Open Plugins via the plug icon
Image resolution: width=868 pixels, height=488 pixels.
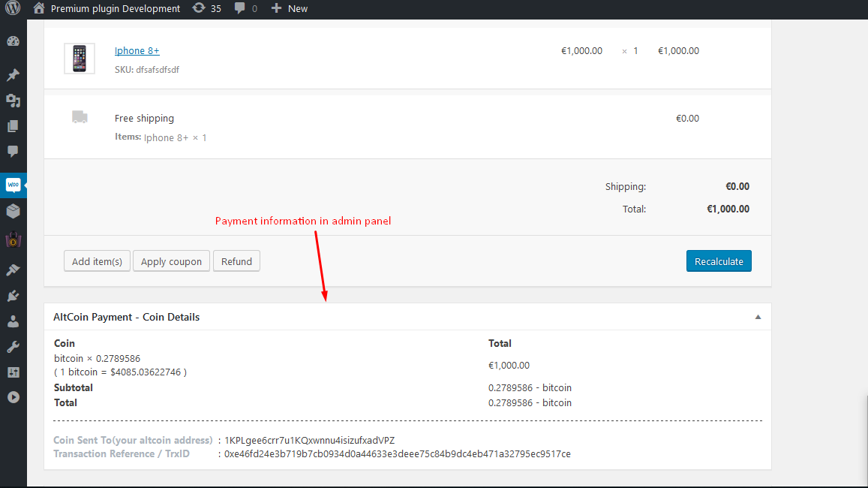13,296
